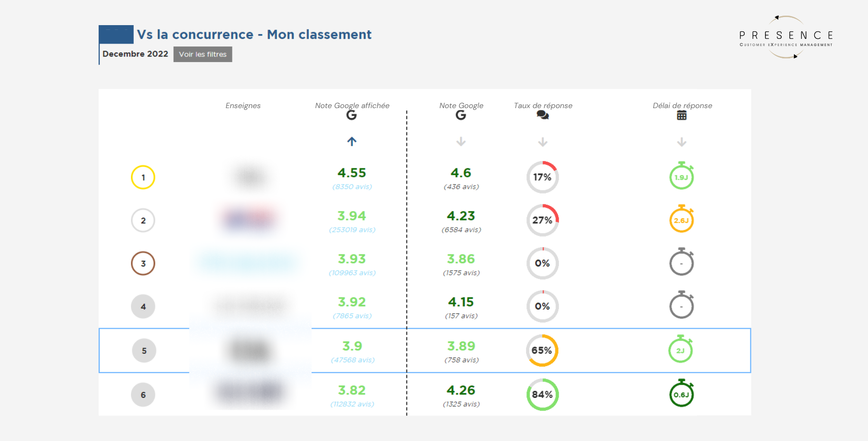Click the (1325 avis) count
This screenshot has width=868, height=441.
click(461, 404)
